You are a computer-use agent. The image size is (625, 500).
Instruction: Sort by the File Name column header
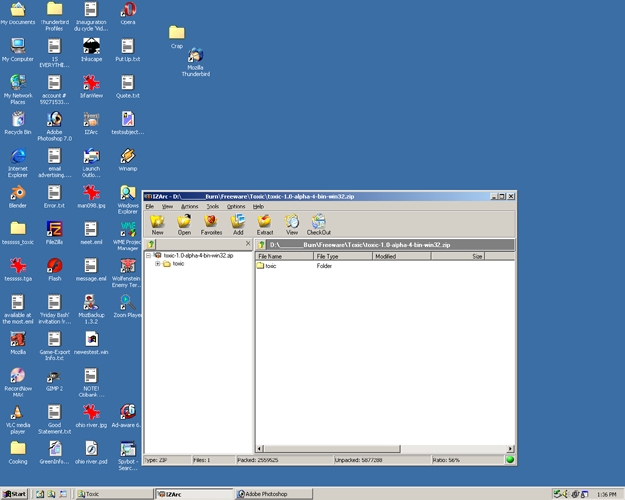pyautogui.click(x=284, y=256)
